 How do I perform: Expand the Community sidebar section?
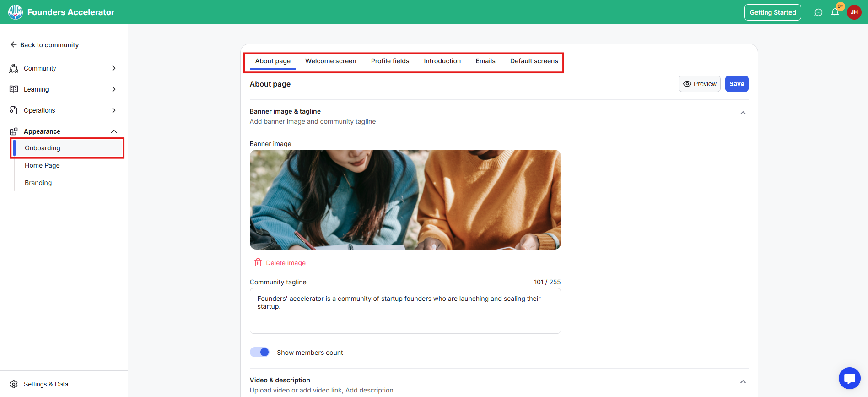(x=114, y=68)
